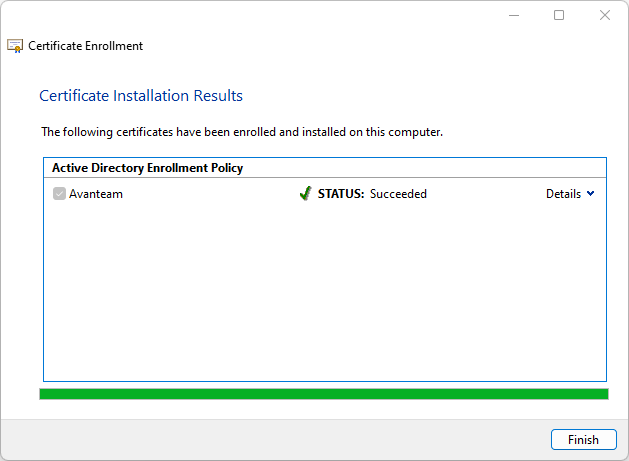Select the Avanteam certificate name

(x=96, y=194)
